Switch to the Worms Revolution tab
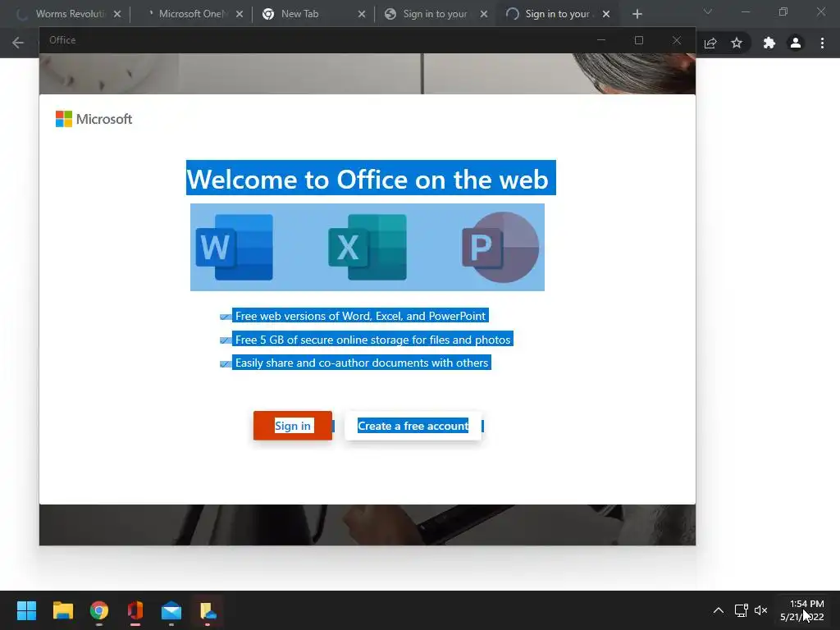 [70, 14]
